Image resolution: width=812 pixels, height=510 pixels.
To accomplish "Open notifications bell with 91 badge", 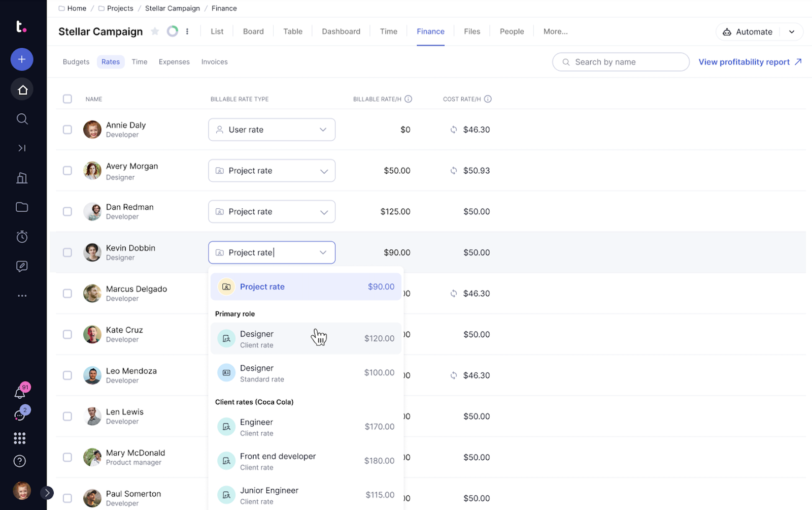I will coord(20,393).
